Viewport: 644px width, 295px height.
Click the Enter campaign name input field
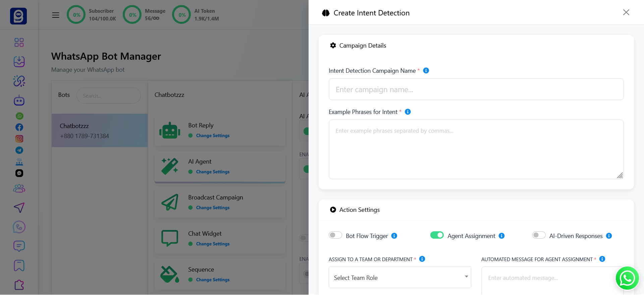click(x=476, y=90)
